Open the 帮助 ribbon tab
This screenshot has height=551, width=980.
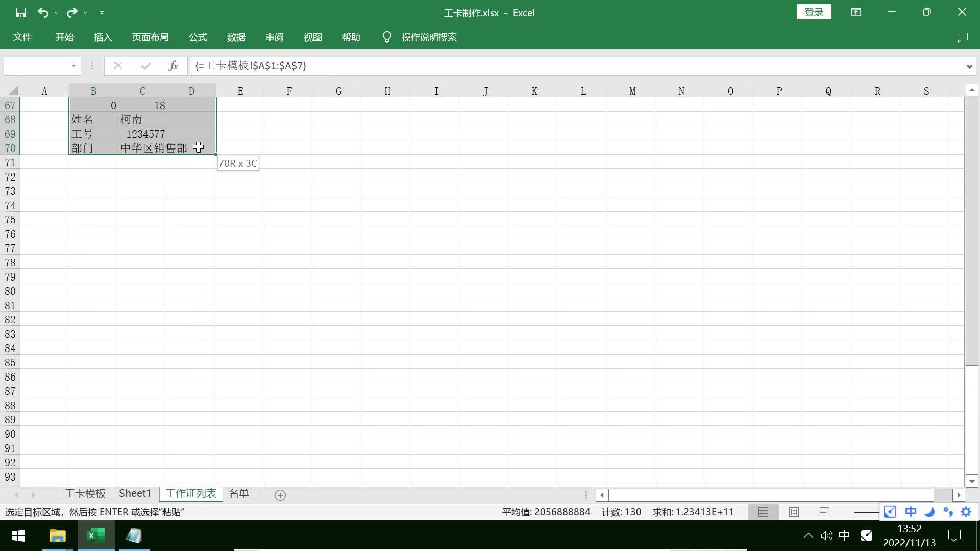pyautogui.click(x=351, y=37)
